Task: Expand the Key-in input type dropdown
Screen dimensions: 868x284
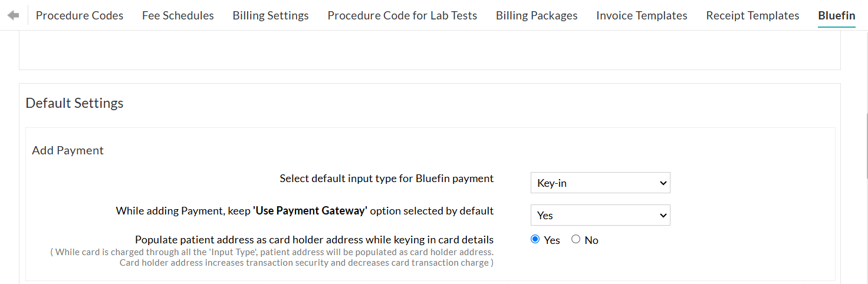Action: tap(600, 183)
